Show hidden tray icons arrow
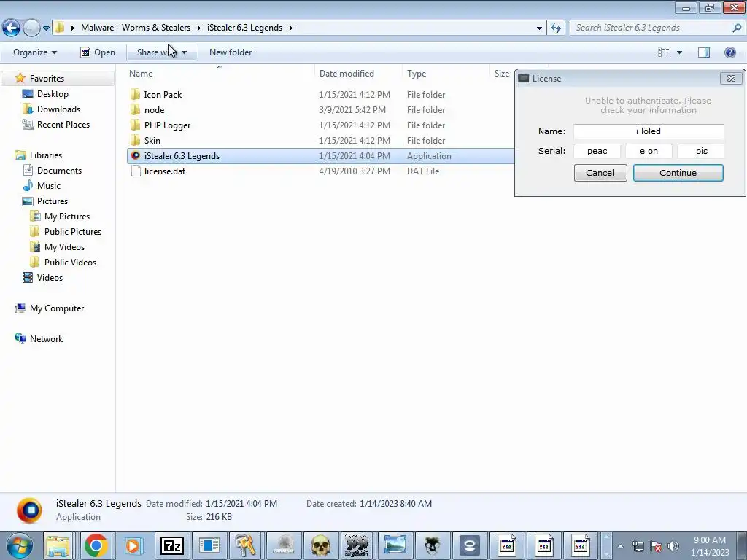747x560 pixels. (x=620, y=546)
